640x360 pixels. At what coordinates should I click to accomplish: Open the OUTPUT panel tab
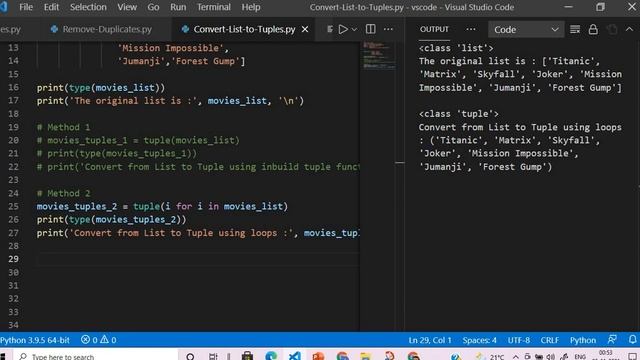coord(434,29)
